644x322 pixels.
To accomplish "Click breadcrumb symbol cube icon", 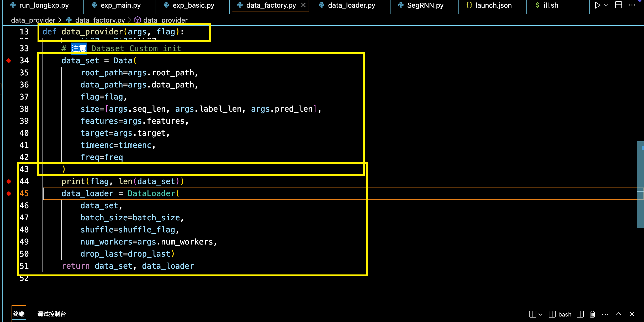I will 138,20.
